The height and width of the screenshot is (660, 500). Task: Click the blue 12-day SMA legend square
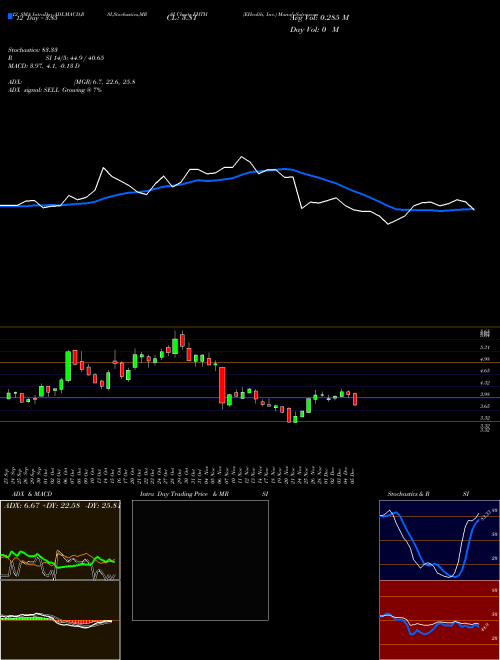[10, 16]
